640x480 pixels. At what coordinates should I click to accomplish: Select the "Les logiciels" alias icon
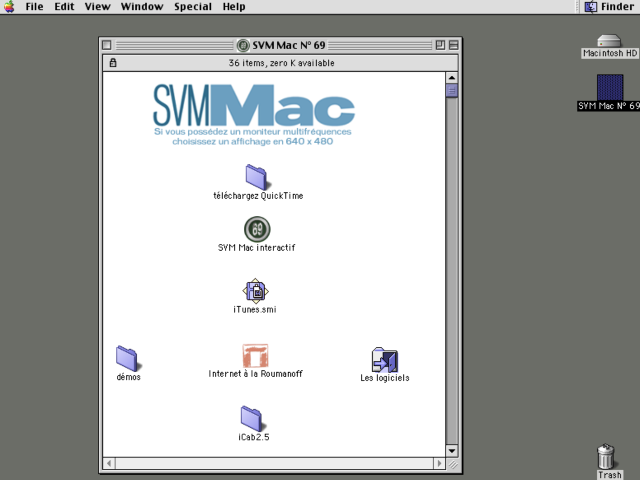coord(384,360)
